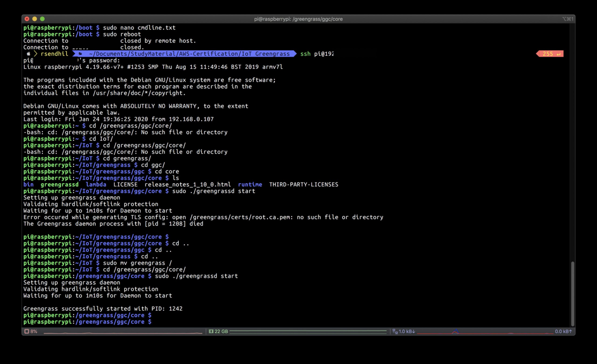The height and width of the screenshot is (364, 597).
Task: Click the 0.0 kB upload indicator
Action: [563, 331]
